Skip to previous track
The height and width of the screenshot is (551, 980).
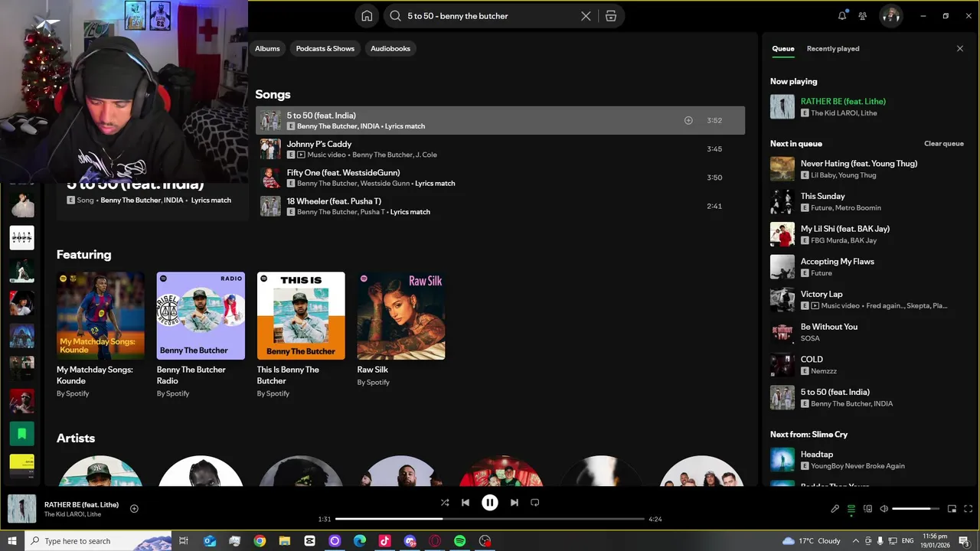(x=465, y=503)
